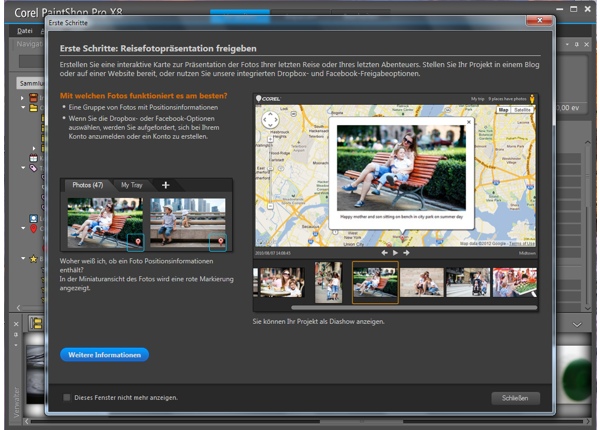Select the boy sitting on wall tray photo

(x=188, y=223)
